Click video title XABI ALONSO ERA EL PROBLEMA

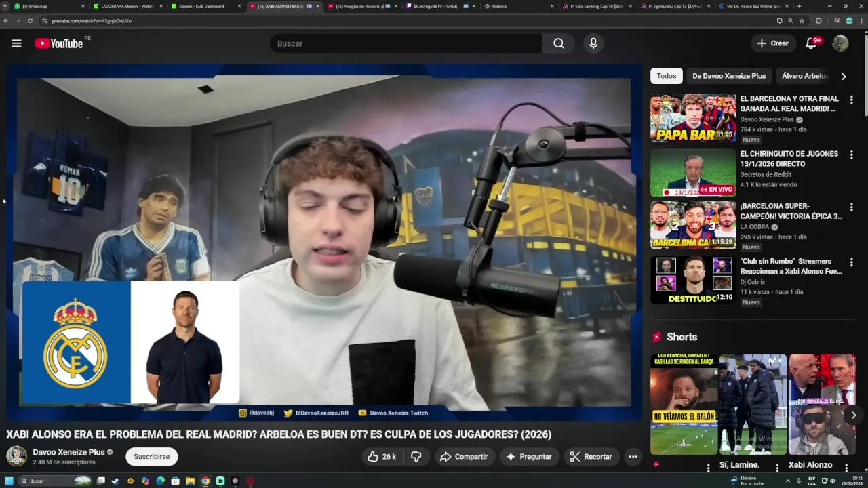pyautogui.click(x=279, y=434)
